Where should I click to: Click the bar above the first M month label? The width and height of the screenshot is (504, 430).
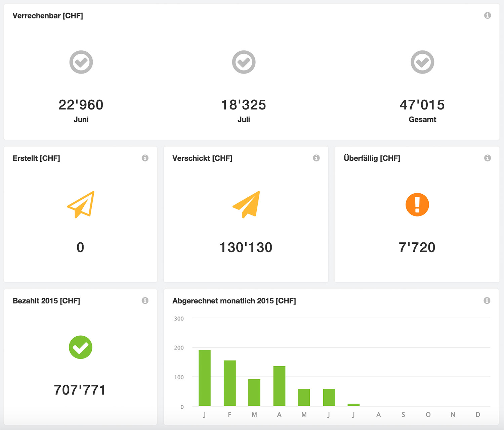(254, 393)
